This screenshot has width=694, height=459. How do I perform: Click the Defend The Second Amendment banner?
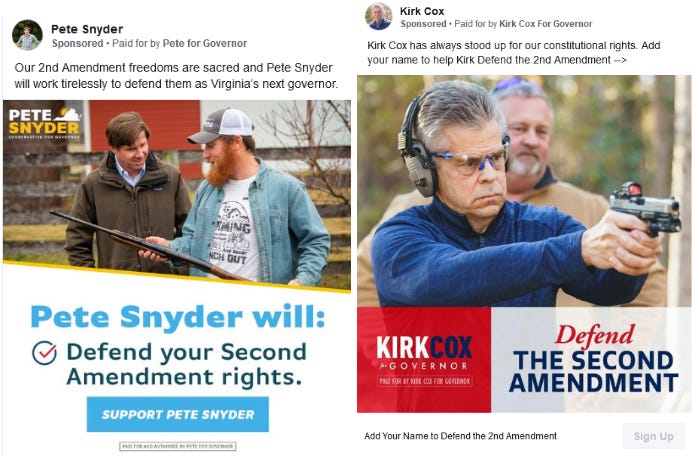coord(591,359)
